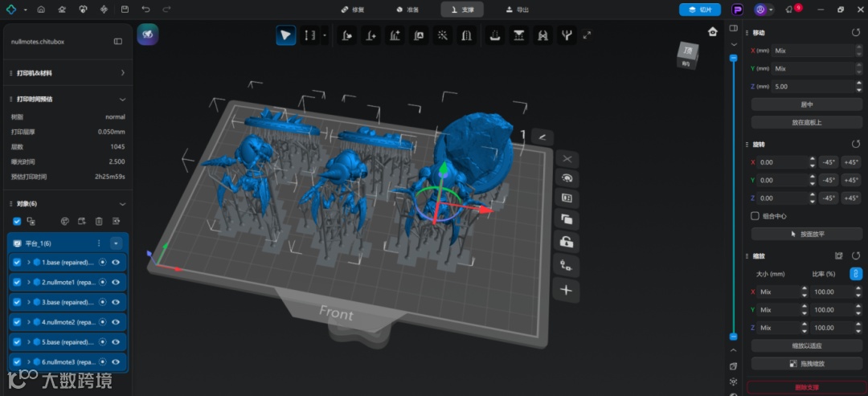
Task: Collapse the left panel next to nullmotes.chitubox
Action: pyautogui.click(x=118, y=42)
